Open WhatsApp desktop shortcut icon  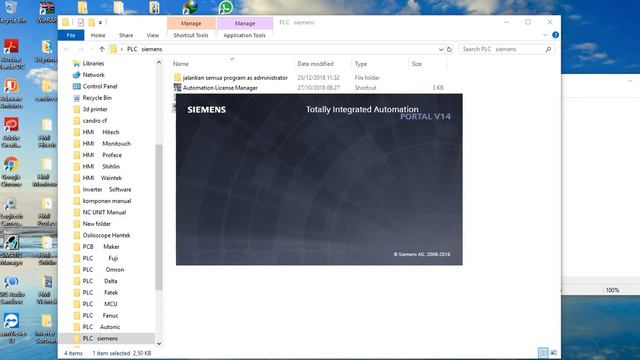pos(226,7)
